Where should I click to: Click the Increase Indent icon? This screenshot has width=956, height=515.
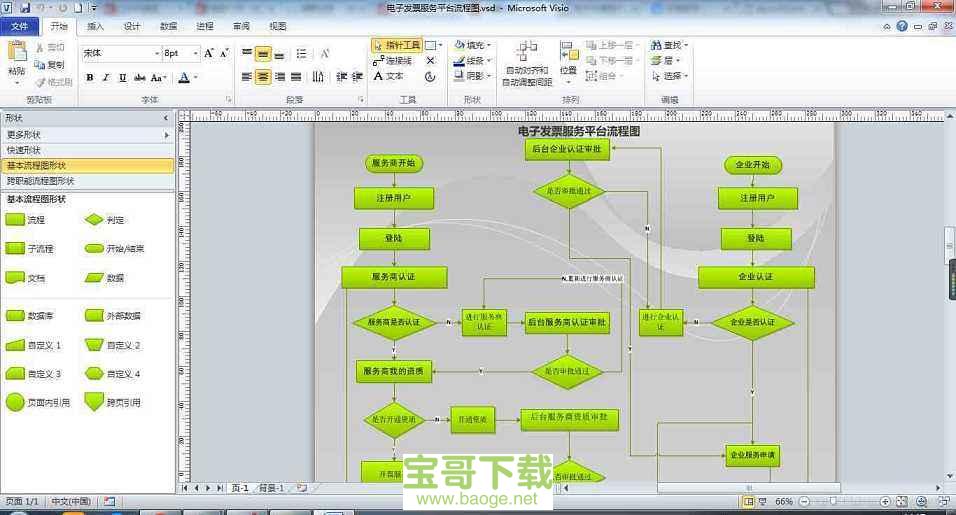(x=357, y=77)
